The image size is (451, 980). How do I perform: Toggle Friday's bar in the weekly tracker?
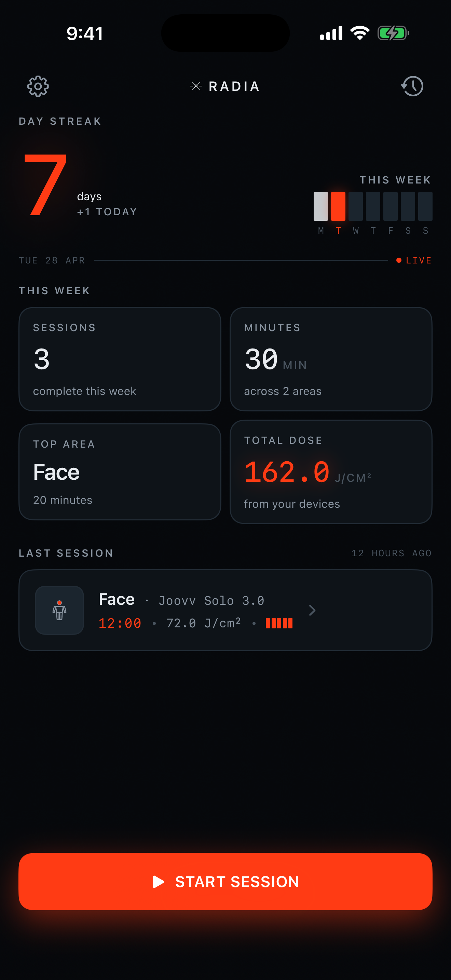tap(390, 207)
